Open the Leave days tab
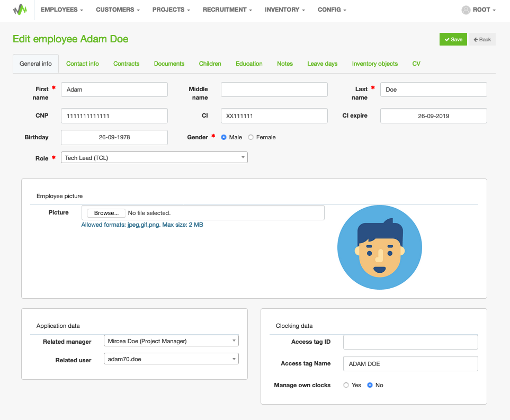Viewport: 510px width, 420px height. point(322,64)
